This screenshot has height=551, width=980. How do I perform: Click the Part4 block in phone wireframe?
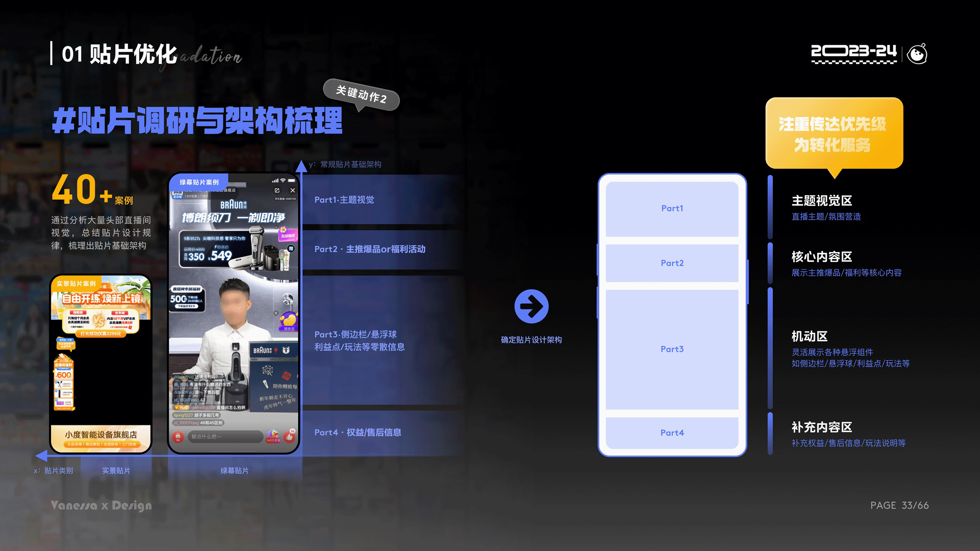pyautogui.click(x=672, y=433)
